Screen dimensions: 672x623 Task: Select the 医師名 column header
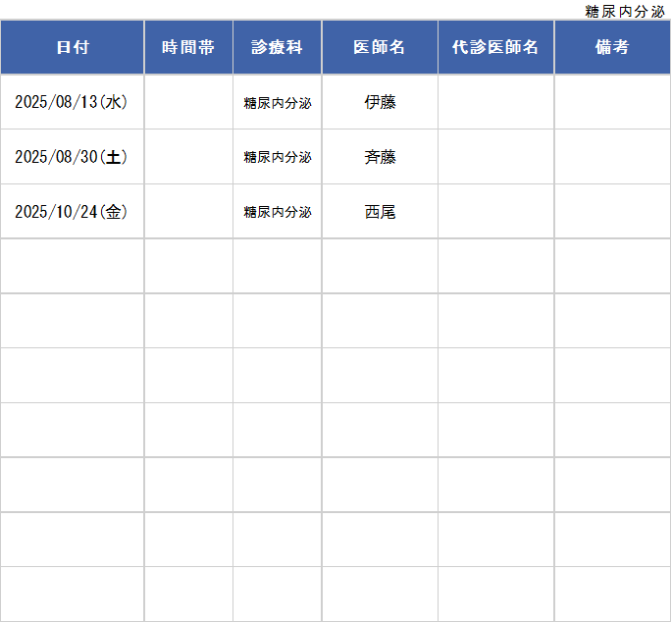pos(380,47)
